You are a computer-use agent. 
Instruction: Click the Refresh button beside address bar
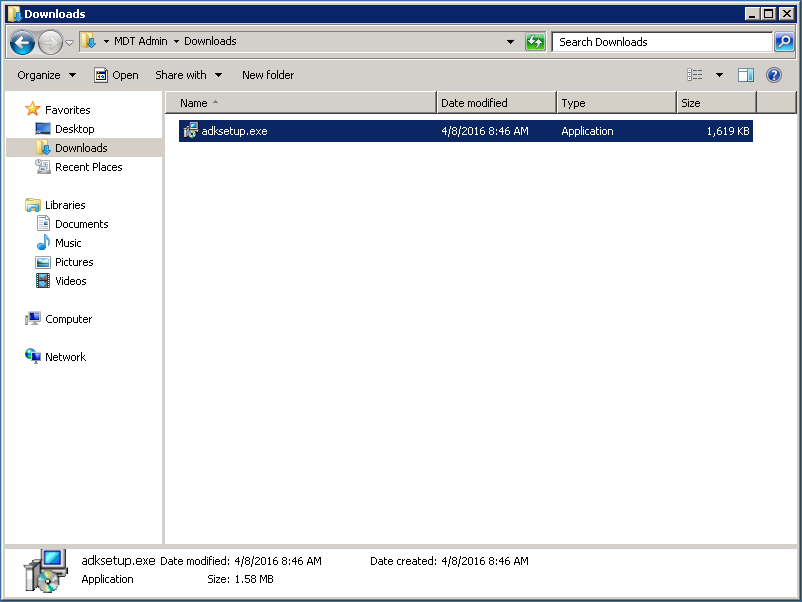[x=536, y=42]
